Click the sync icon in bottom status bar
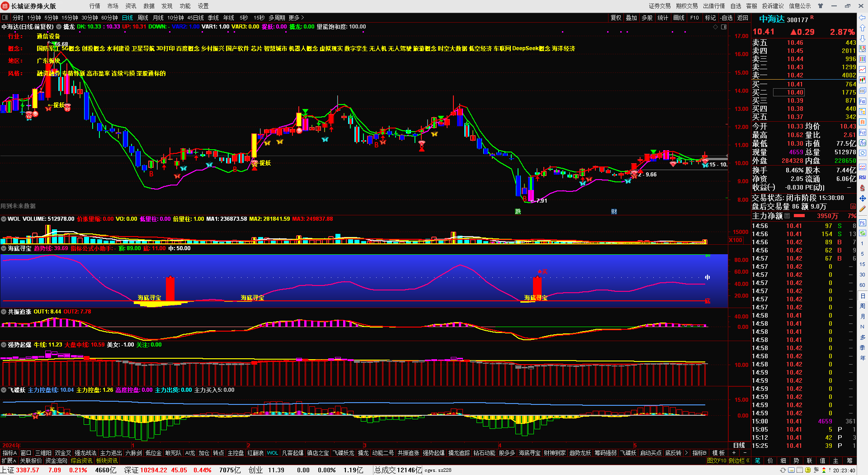868x475 pixels. [x=783, y=470]
